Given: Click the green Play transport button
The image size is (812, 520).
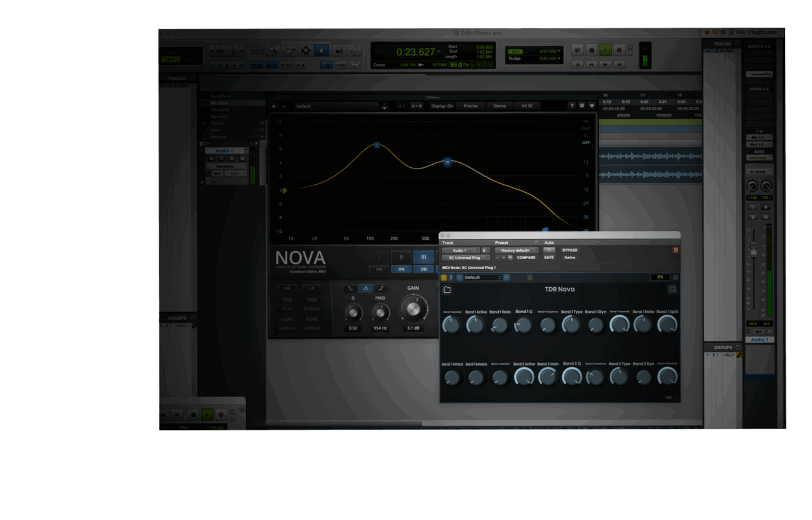Looking at the screenshot, I should coord(605,50).
